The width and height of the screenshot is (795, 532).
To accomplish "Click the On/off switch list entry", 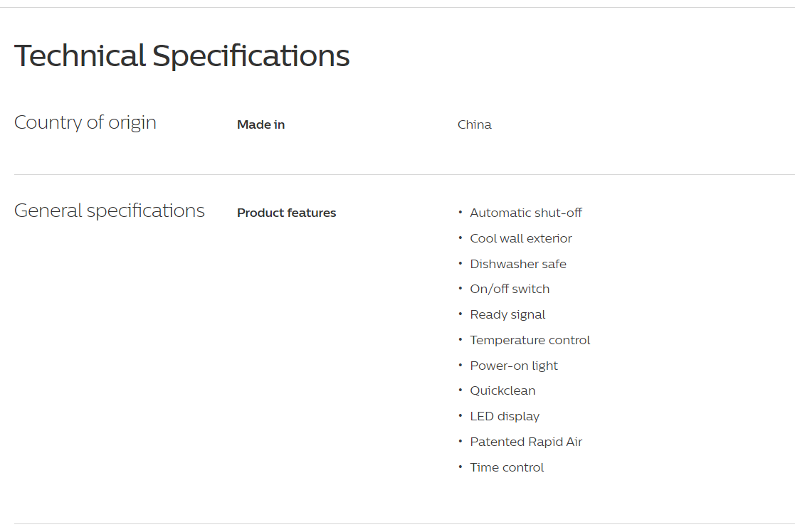I will 510,289.
